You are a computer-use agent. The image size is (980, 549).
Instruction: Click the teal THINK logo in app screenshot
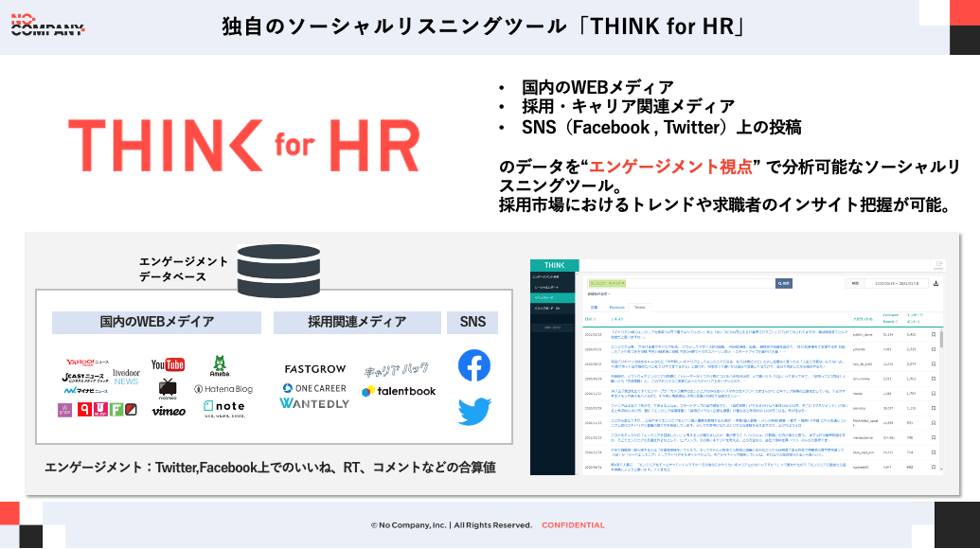coord(554,265)
